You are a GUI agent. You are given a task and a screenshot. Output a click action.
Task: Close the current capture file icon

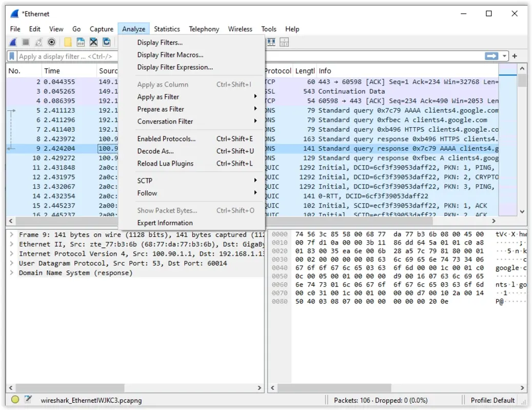point(93,42)
